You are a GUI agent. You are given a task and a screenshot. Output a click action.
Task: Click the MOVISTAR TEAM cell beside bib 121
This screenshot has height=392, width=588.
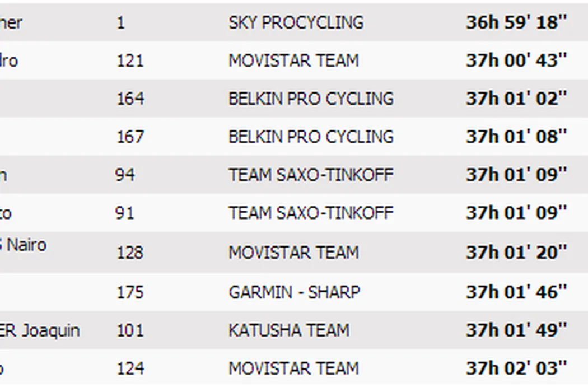pyautogui.click(x=293, y=60)
